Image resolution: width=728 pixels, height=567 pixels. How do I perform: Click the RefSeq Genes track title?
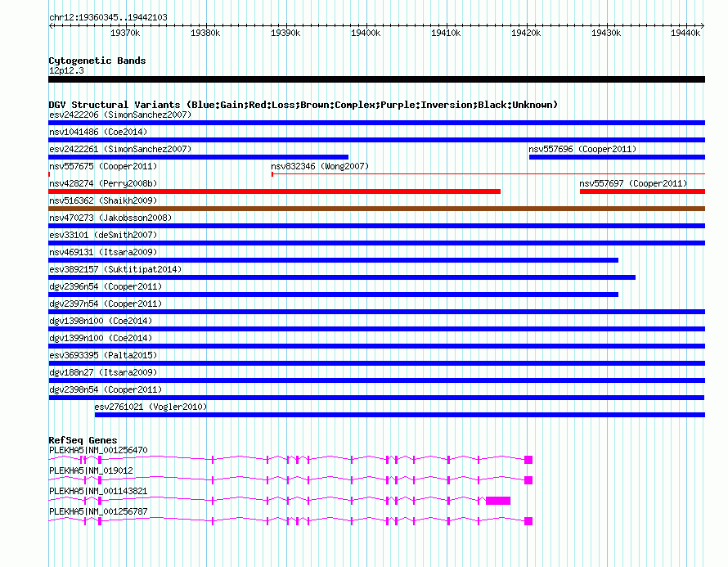click(x=83, y=439)
